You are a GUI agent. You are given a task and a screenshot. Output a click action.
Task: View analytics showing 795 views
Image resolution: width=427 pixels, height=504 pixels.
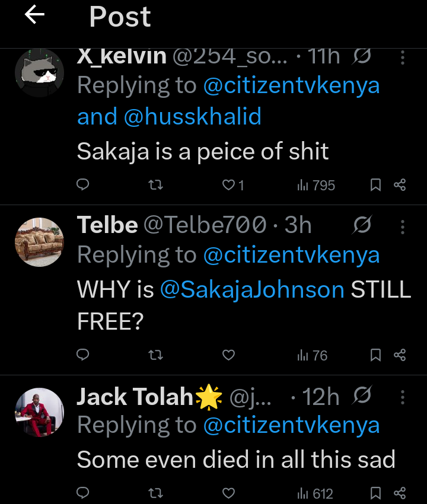coord(316,185)
